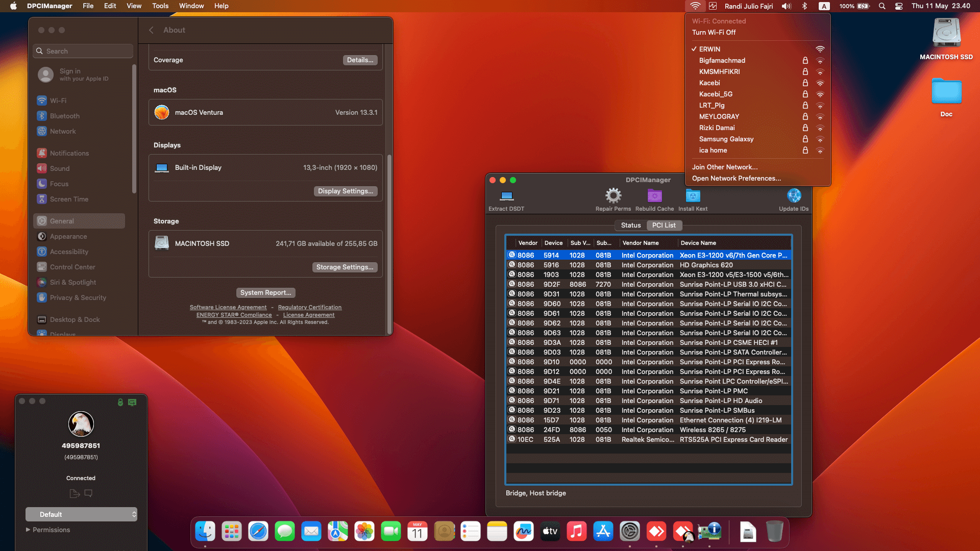Click the Vendor Name column header

point(648,243)
